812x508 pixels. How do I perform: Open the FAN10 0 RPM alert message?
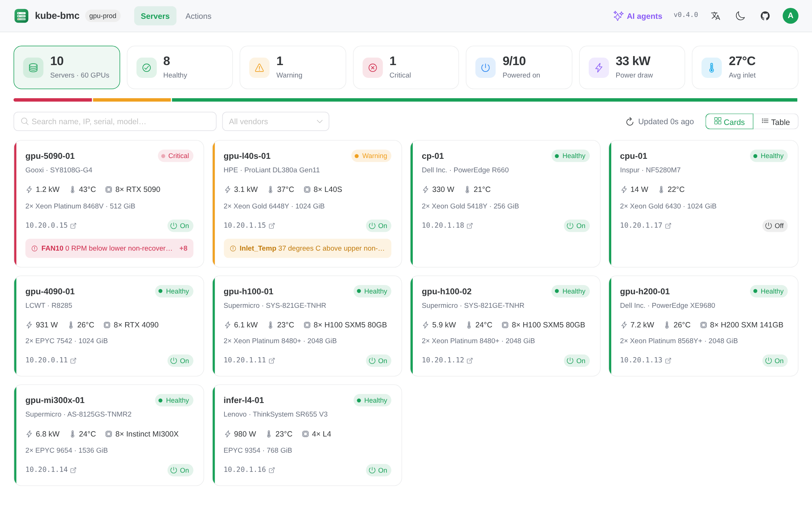(x=109, y=248)
